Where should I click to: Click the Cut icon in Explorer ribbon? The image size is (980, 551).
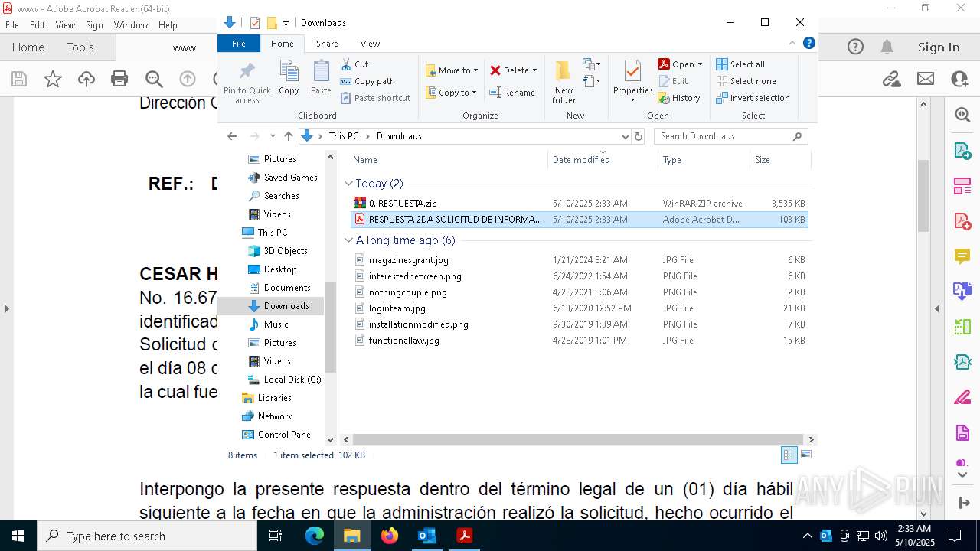[354, 64]
